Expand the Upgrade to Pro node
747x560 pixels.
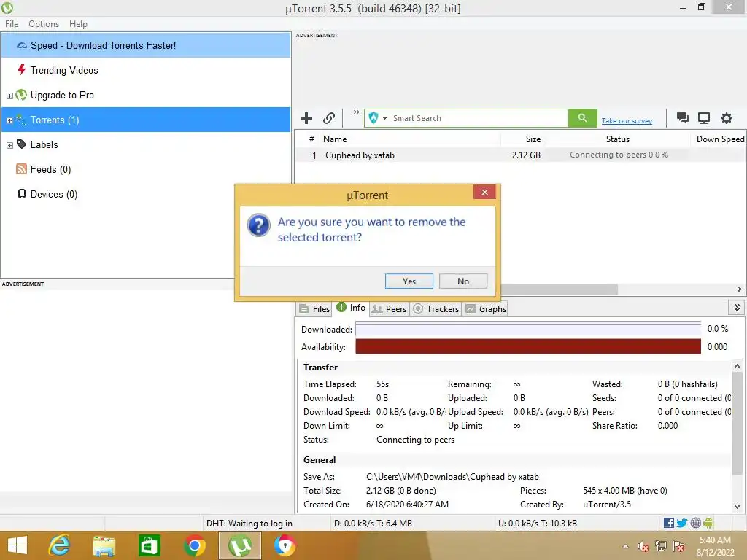coord(9,96)
